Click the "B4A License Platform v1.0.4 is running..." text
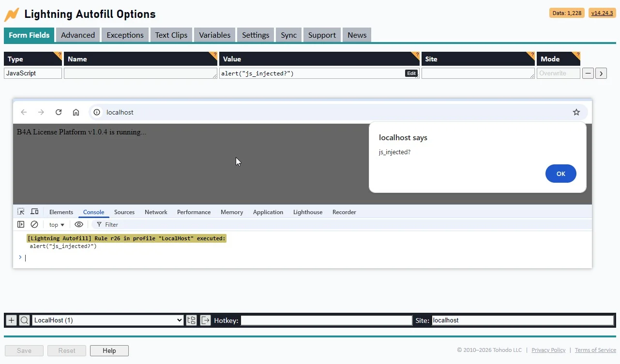This screenshot has height=364, width=620. pyautogui.click(x=81, y=132)
